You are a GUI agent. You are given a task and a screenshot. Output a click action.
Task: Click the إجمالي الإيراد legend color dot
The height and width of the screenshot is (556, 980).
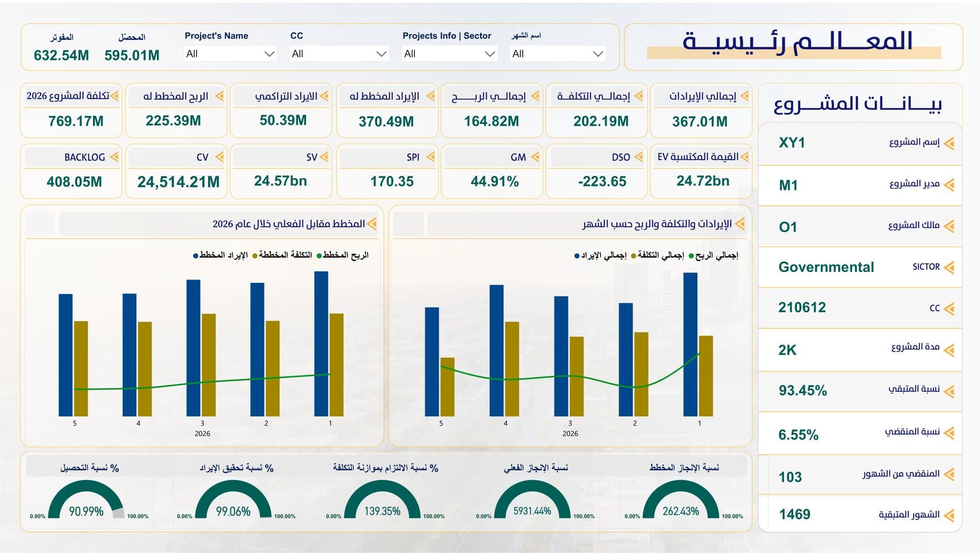(x=576, y=256)
